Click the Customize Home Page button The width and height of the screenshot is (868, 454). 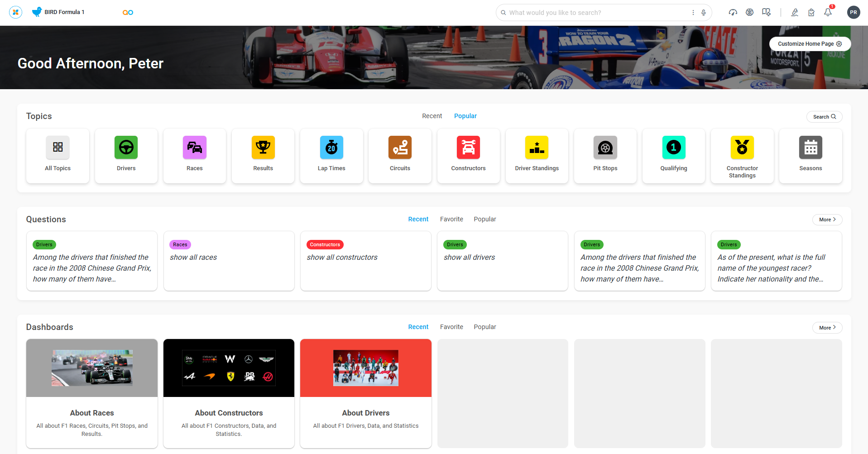[x=810, y=44]
